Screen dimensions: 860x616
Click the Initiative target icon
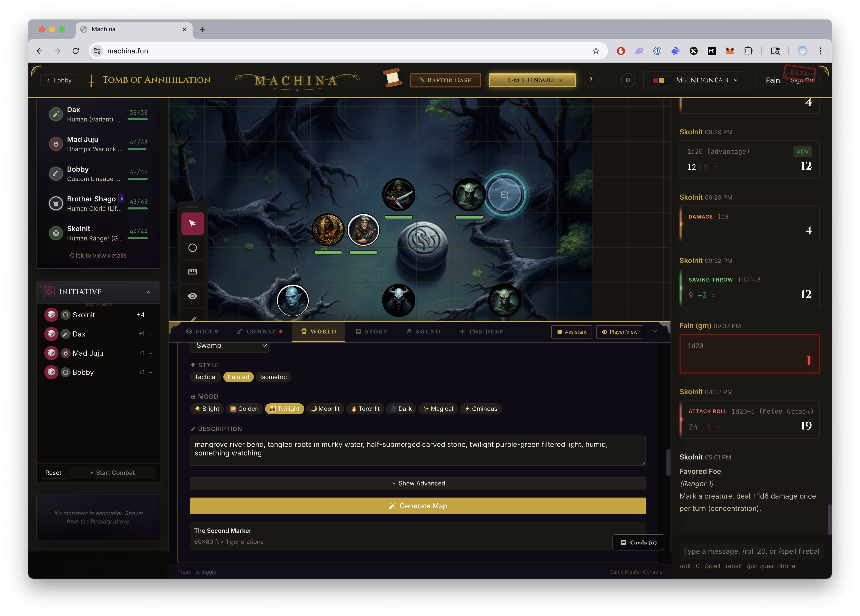coord(49,292)
